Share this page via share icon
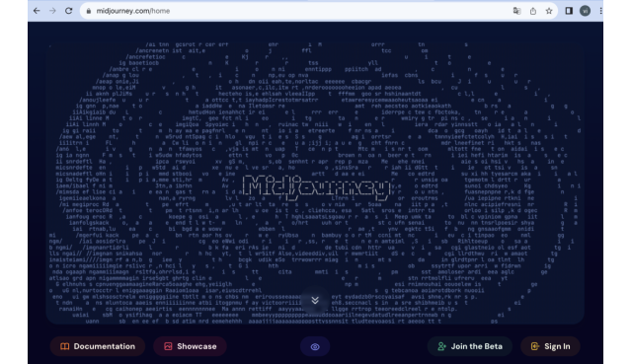 pos(533,11)
